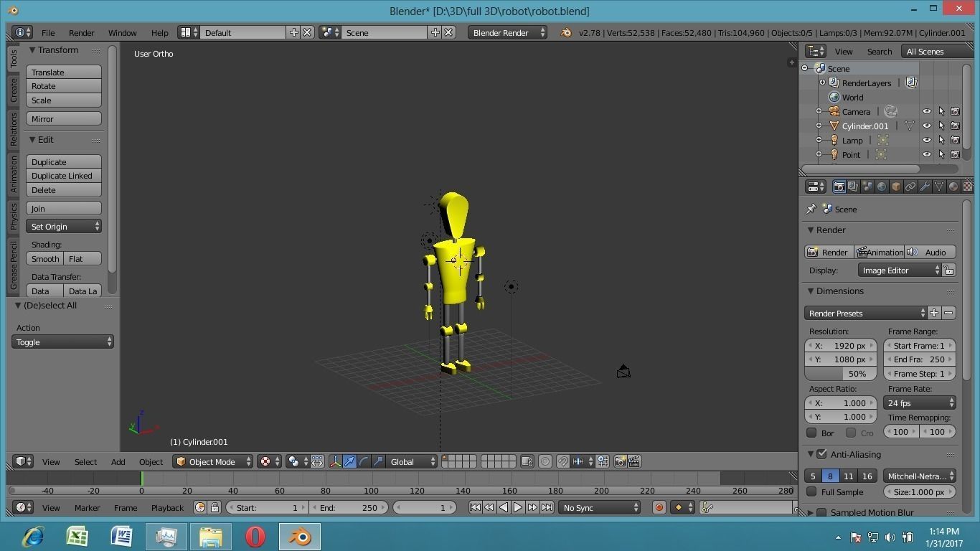Toggle Cylinder.001 renderability camera icon
The width and height of the screenshot is (980, 551).
(956, 126)
